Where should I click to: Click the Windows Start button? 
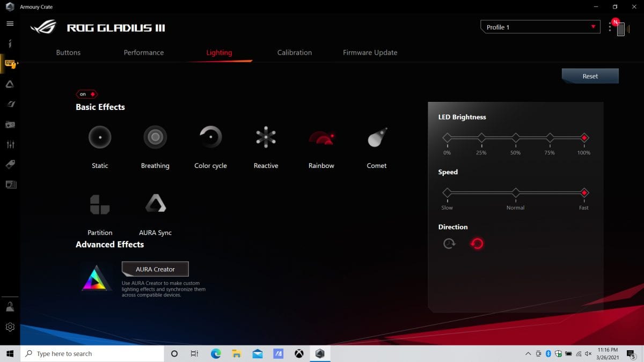coord(10,353)
